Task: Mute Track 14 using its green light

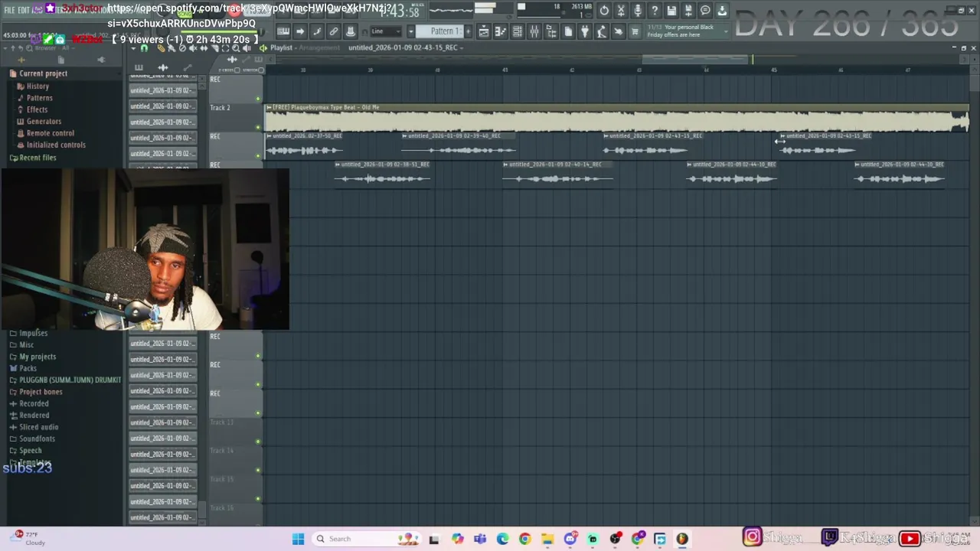Action: point(258,470)
